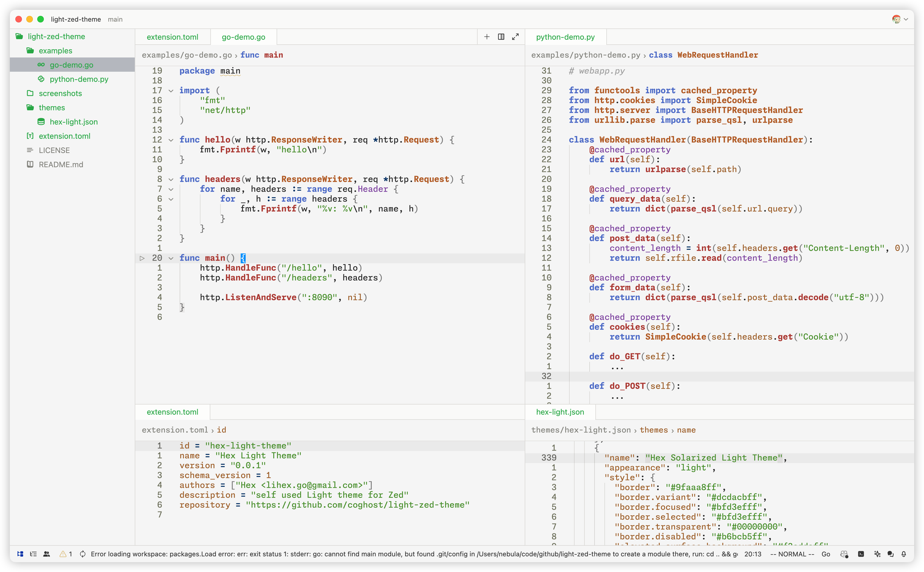Click the database icon beside hex-light.json
Screen dimensions: 924x572
tap(41, 122)
